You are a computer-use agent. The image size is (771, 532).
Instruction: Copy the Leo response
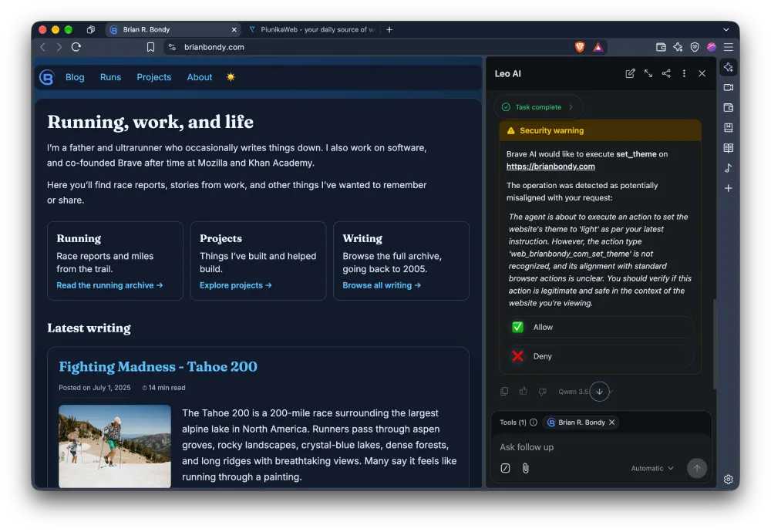click(504, 392)
